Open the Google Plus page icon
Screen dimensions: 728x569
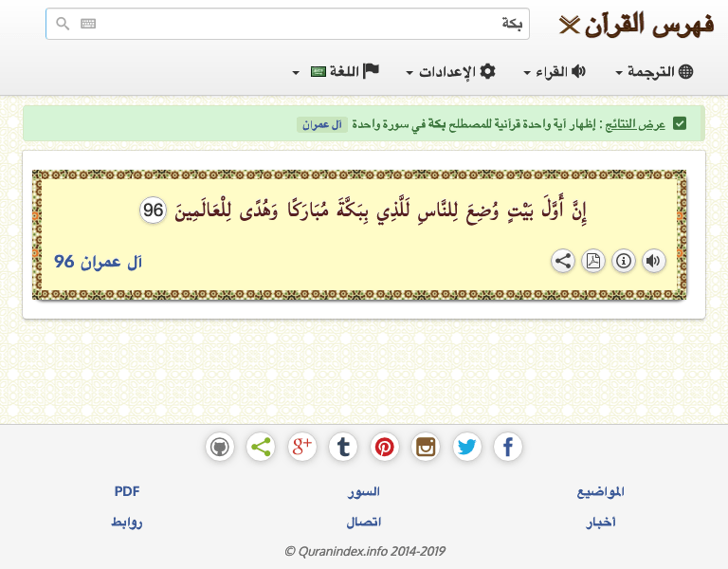302,448
